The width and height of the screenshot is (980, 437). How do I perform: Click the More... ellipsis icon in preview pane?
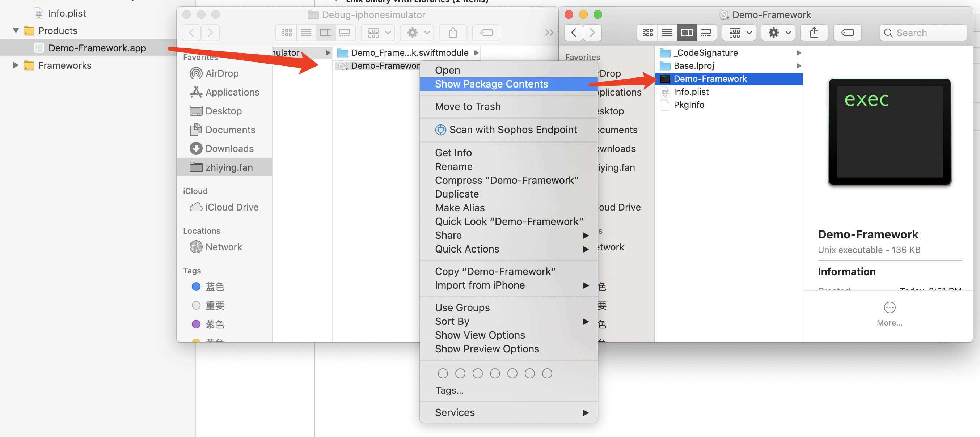coord(890,307)
